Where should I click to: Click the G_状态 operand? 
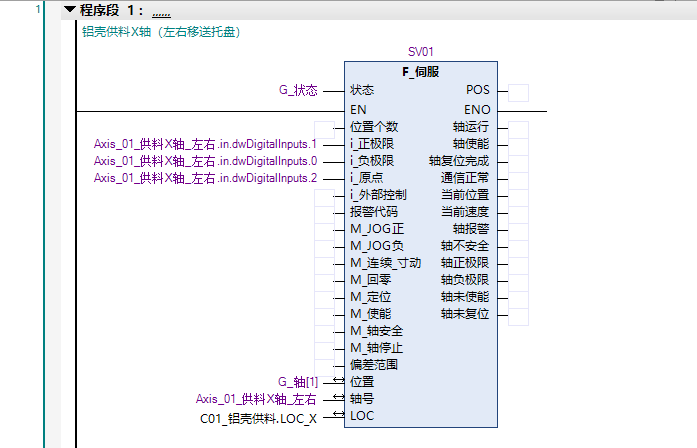298,90
